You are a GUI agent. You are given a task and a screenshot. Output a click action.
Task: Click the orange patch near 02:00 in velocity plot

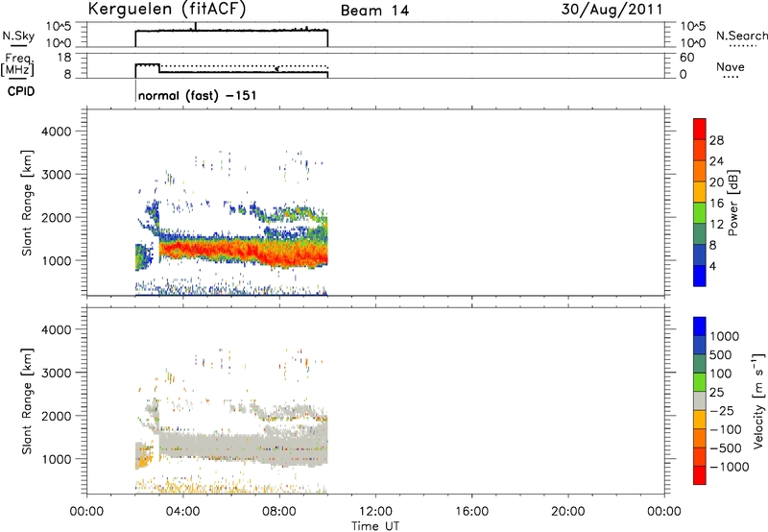[x=143, y=461]
